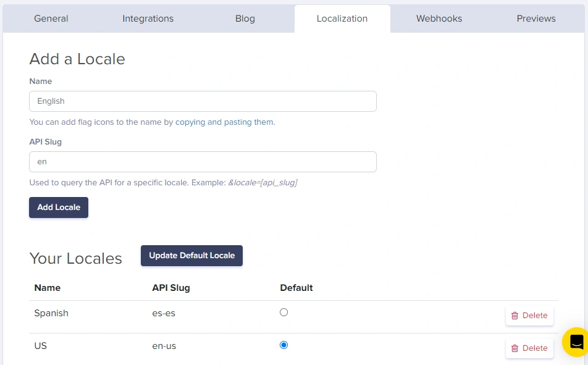Image resolution: width=588 pixels, height=365 pixels.
Task: Switch to the General tab
Action: (51, 19)
